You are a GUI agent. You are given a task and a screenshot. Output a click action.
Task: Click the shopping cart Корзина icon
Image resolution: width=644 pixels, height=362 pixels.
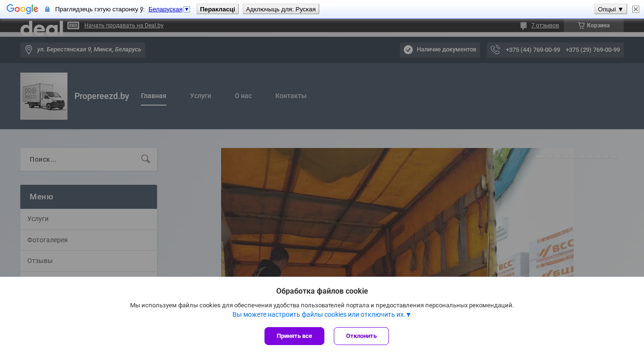(581, 25)
